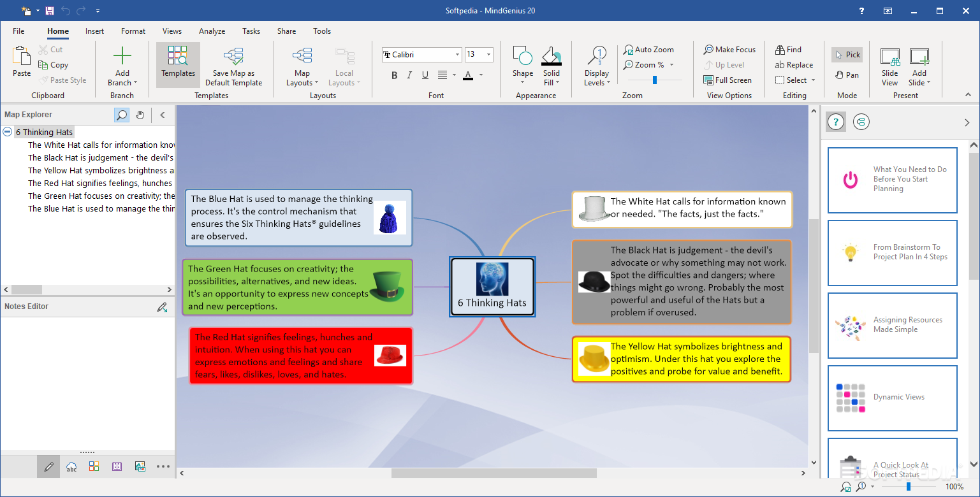Open the Share ribbon tab
Image resolution: width=980 pixels, height=497 pixels.
click(286, 31)
